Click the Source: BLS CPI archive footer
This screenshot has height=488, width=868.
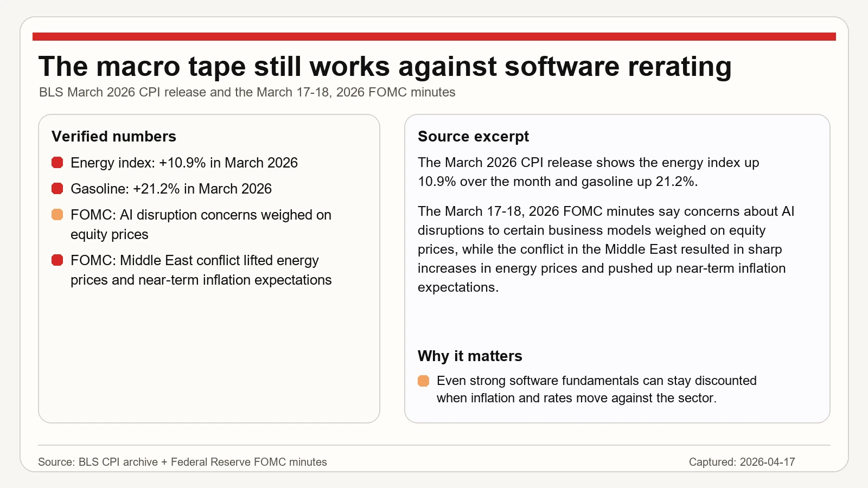point(182,462)
